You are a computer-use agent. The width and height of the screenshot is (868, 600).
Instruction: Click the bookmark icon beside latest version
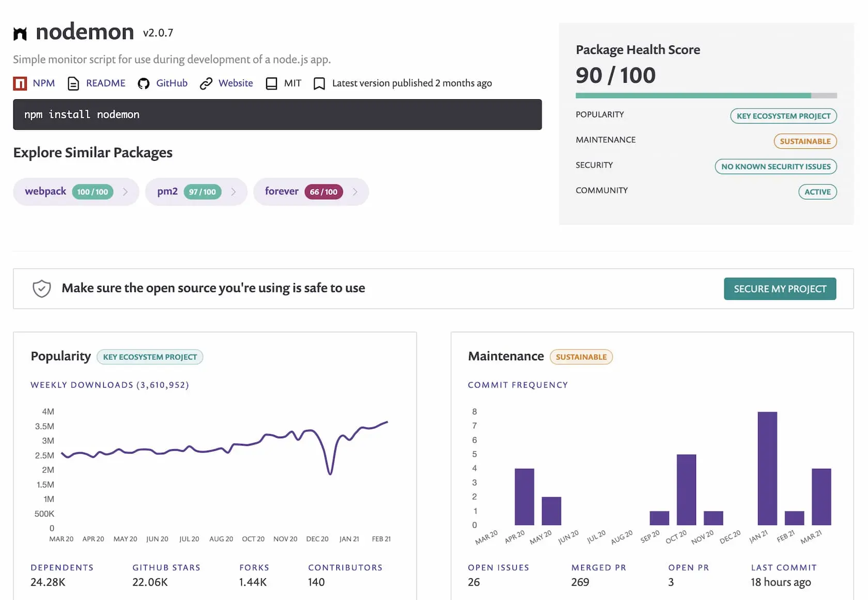point(319,83)
